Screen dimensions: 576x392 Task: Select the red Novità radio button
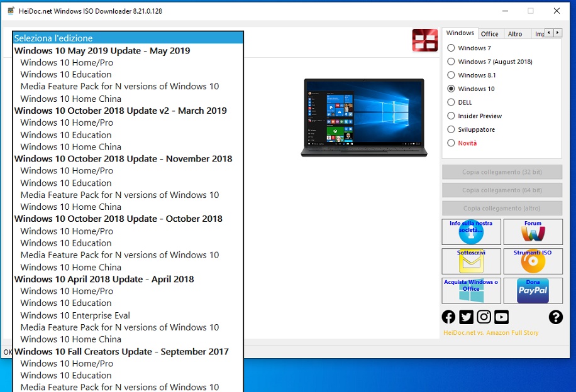[x=462, y=143]
